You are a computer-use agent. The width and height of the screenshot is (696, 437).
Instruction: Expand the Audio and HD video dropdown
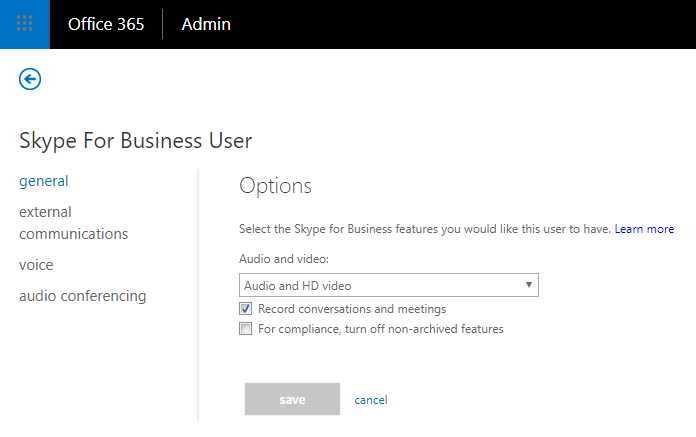pos(388,285)
